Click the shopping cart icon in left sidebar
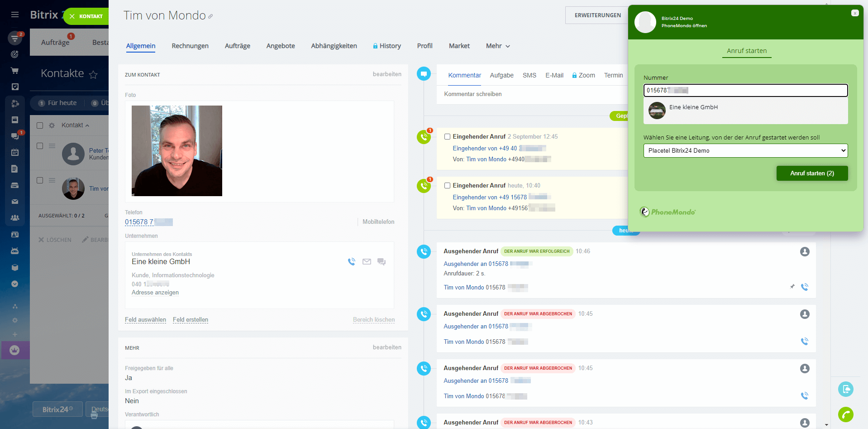Screen dimensions: 868x429 tap(15, 71)
